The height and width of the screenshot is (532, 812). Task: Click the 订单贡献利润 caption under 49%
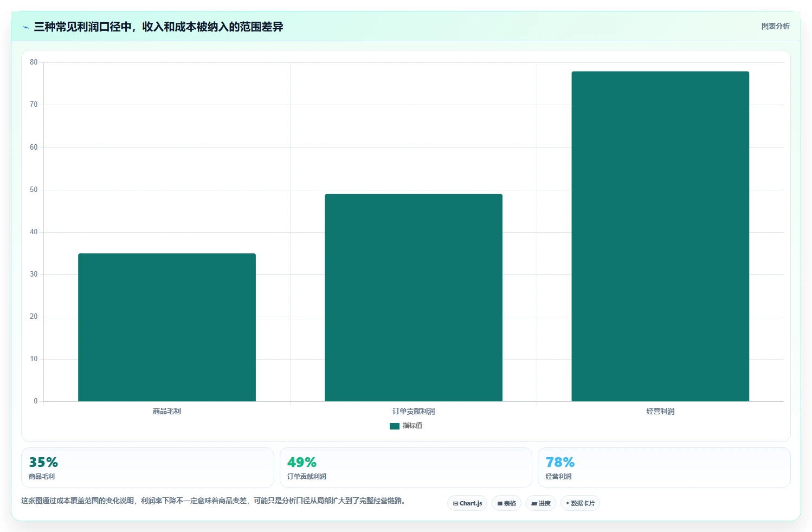307,477
